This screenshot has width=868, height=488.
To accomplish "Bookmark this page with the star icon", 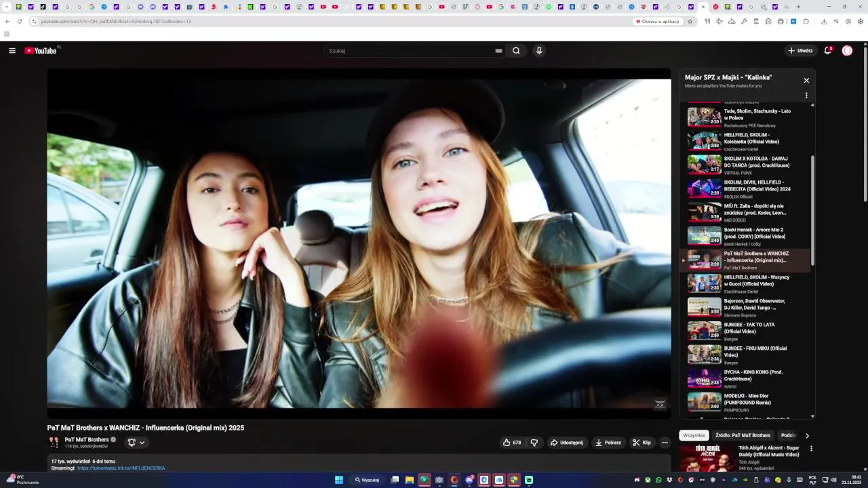I will point(690,21).
